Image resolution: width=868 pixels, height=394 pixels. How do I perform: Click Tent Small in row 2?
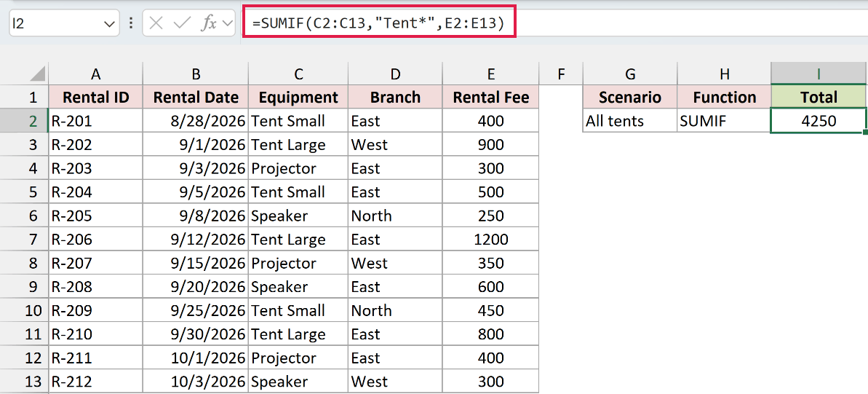pos(298,121)
